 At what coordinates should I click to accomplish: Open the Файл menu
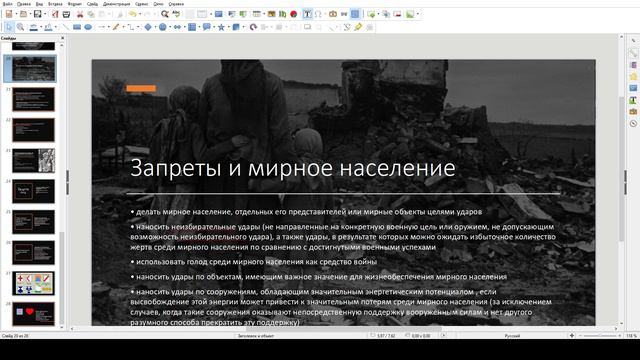pos(7,4)
